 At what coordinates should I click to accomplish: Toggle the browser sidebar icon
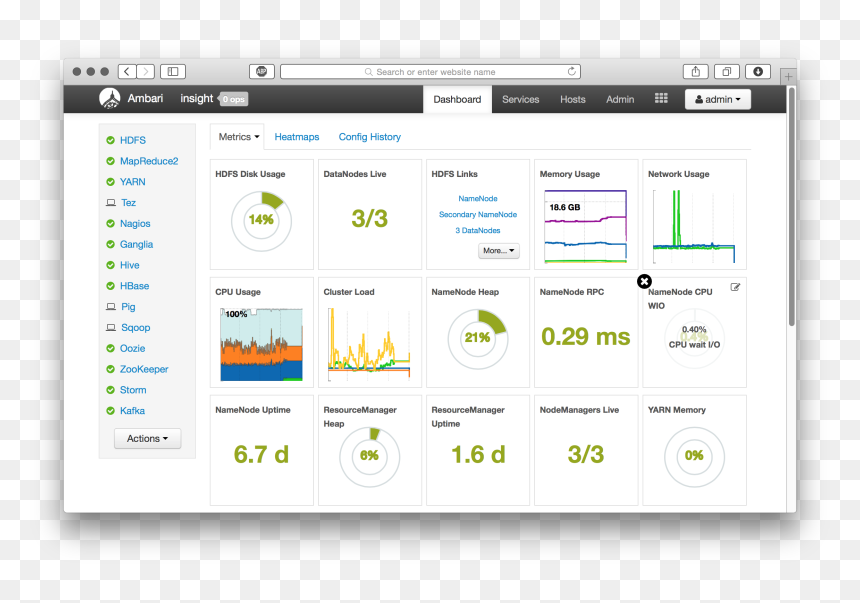pos(173,72)
